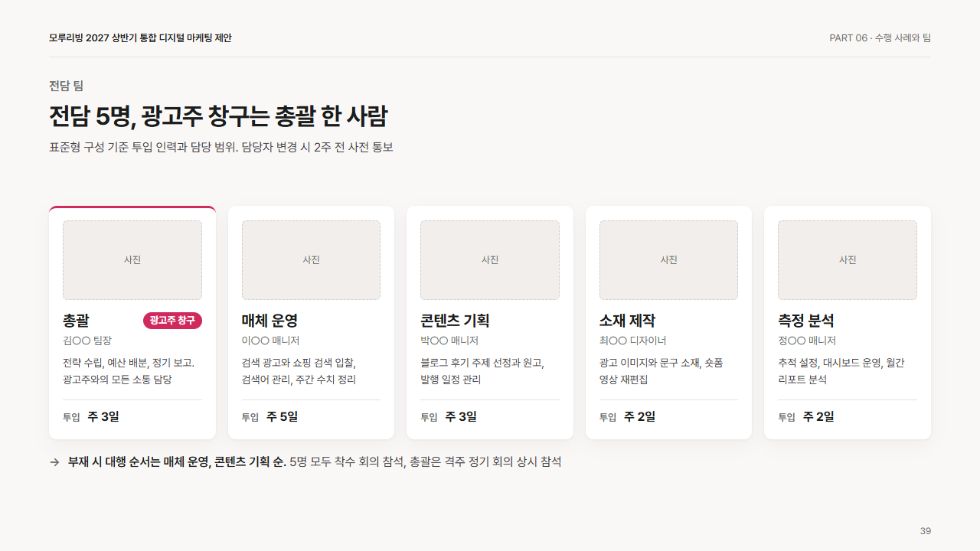The width and height of the screenshot is (980, 551).
Task: Select the 매체 운영 card title
Action: (269, 321)
